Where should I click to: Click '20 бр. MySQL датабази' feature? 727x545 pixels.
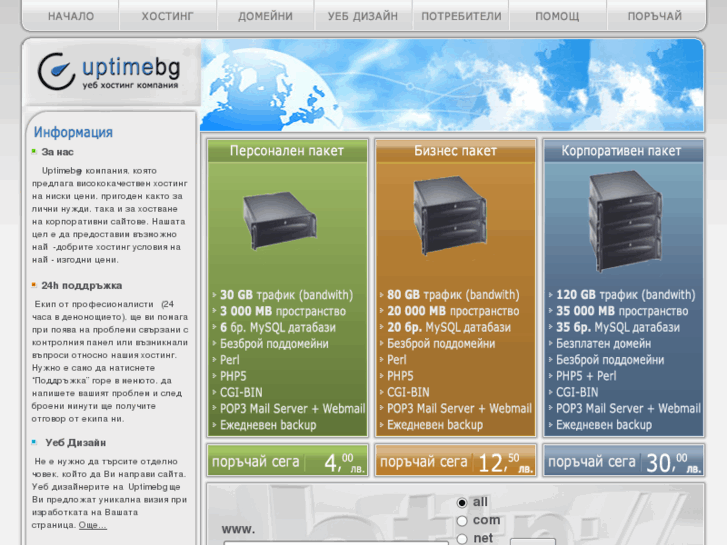pos(449,327)
